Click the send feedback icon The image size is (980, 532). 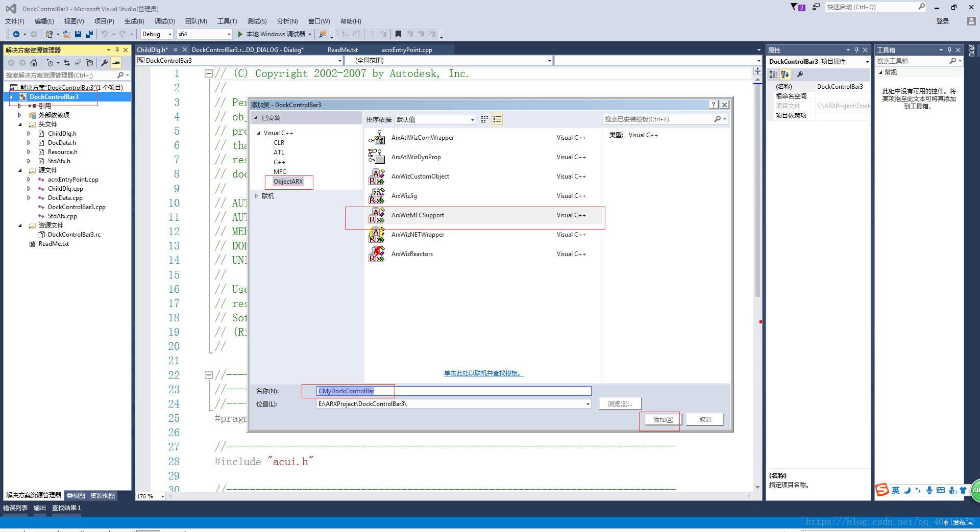click(816, 7)
